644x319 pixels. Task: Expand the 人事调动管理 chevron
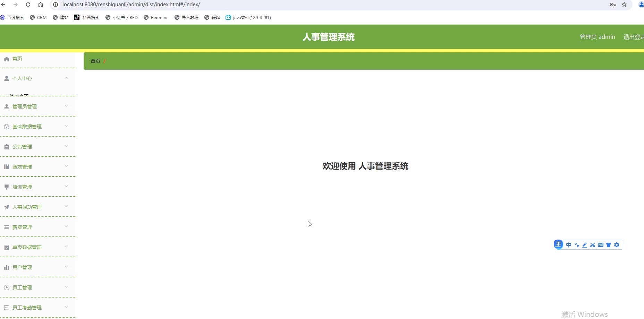pos(66,207)
